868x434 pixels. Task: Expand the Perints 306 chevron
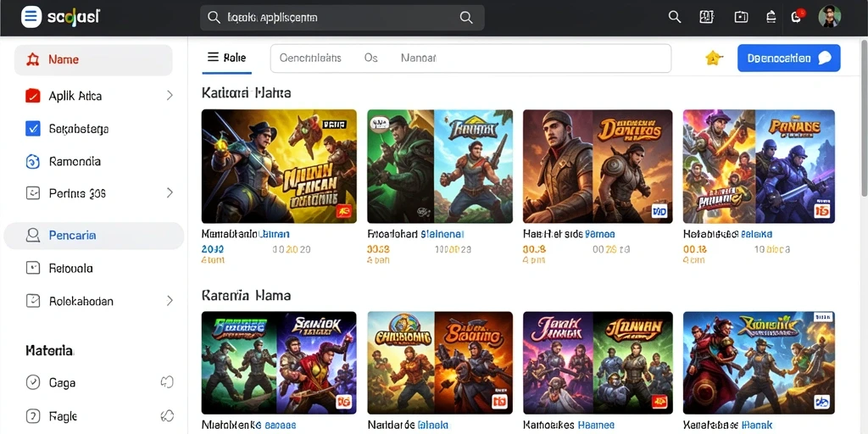(170, 192)
